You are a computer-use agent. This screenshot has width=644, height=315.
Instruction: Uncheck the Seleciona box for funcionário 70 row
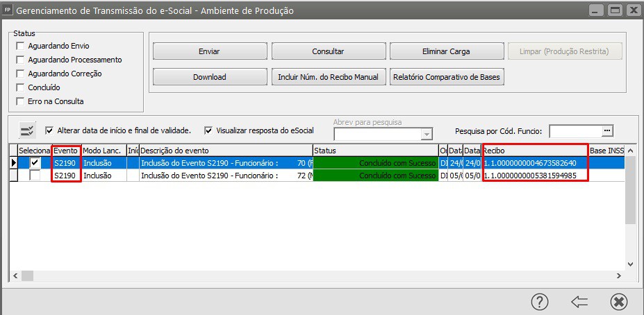[35, 163]
